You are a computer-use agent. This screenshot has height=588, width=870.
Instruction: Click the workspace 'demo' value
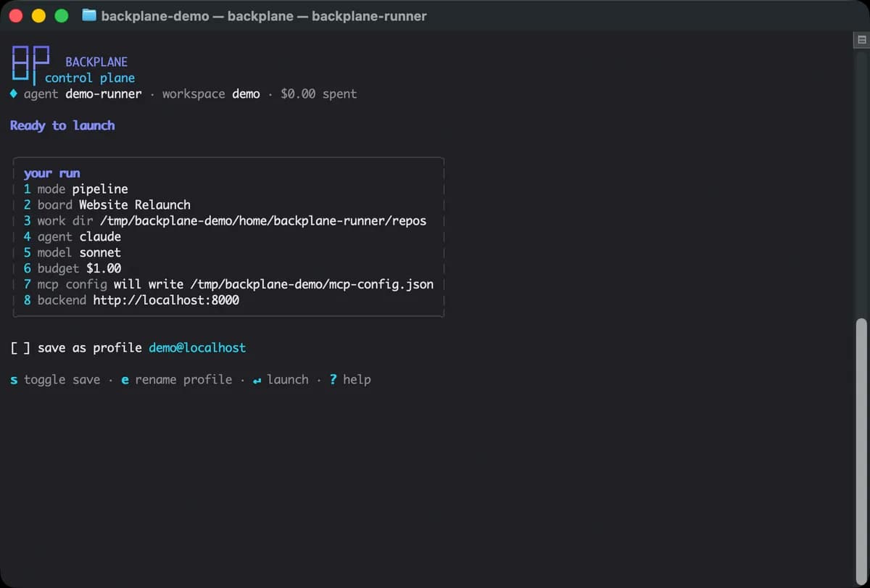[246, 94]
